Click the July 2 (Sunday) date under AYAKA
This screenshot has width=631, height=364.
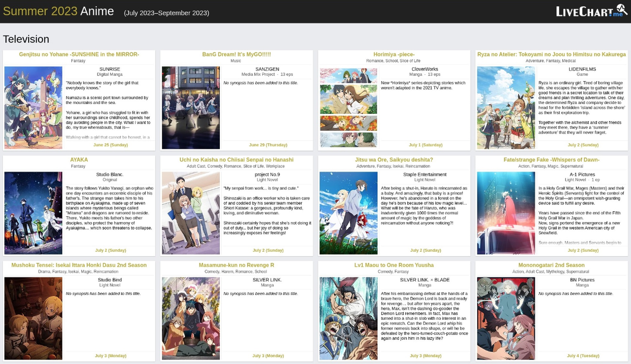point(110,251)
